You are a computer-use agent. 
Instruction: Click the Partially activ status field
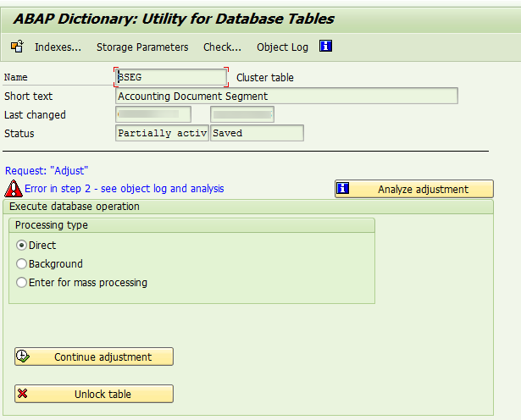pyautogui.click(x=162, y=133)
